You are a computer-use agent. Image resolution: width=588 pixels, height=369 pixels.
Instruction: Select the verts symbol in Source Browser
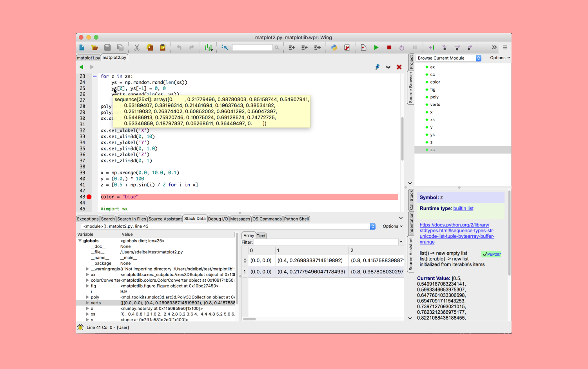pos(435,105)
